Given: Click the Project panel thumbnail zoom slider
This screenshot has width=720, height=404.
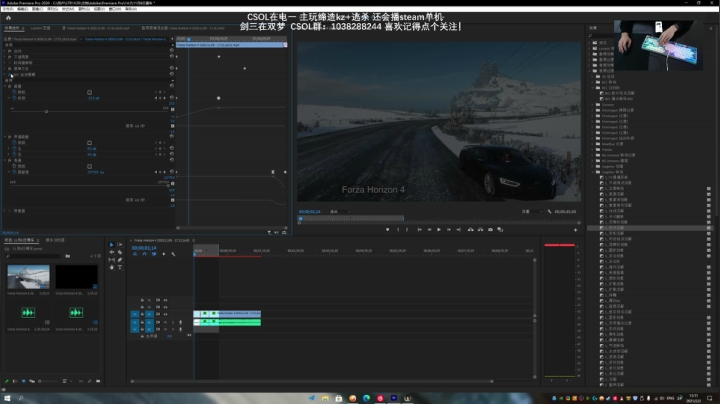Looking at the screenshot, I should tap(48, 381).
